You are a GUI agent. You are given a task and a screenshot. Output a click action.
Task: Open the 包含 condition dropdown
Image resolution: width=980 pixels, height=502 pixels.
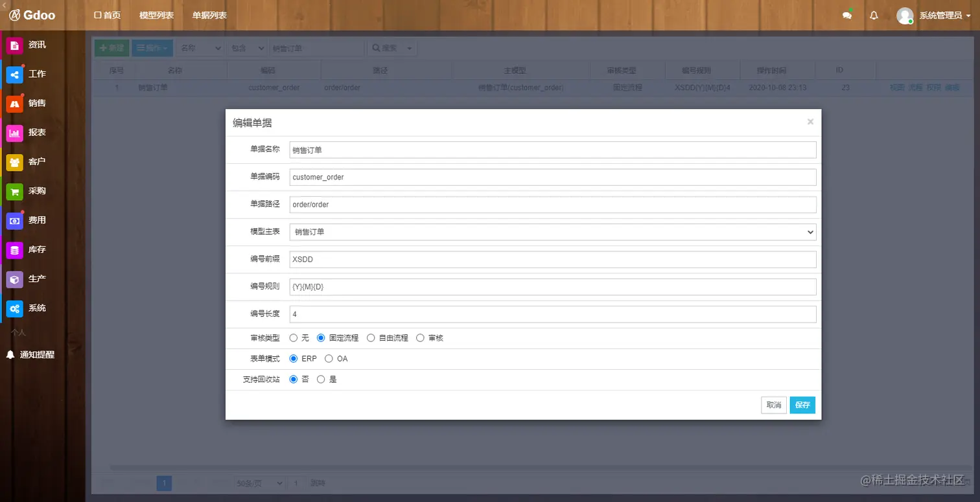click(x=247, y=48)
